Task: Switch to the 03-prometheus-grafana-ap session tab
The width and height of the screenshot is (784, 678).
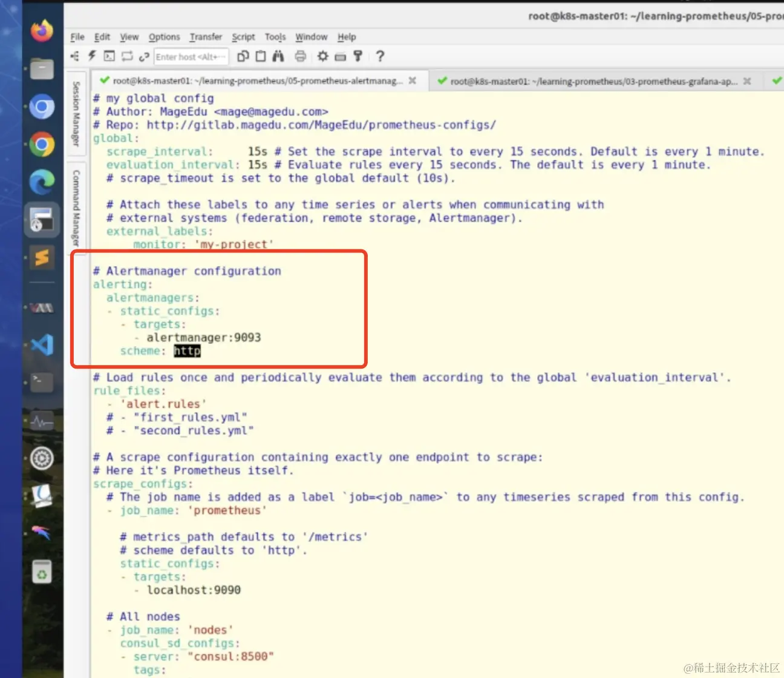Action: click(x=594, y=81)
